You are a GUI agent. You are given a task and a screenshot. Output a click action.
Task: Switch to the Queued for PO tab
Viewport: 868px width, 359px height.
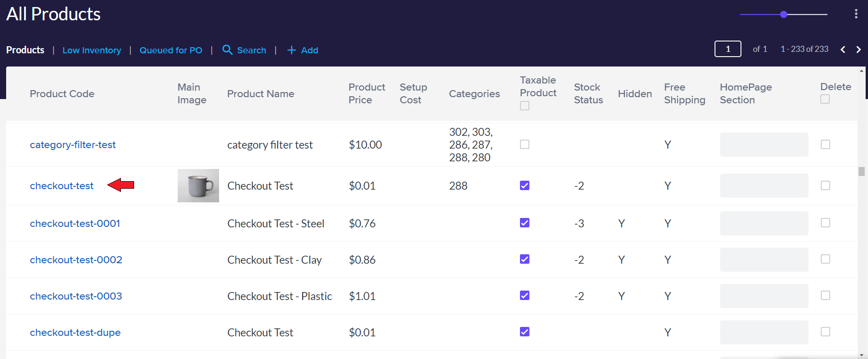click(x=171, y=50)
